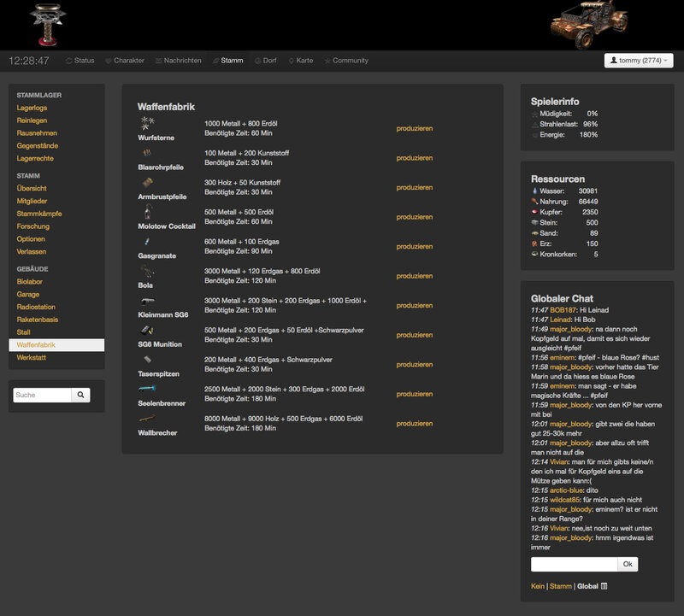The image size is (684, 616).
Task: Turn chat off with Kein
Action: point(538,586)
